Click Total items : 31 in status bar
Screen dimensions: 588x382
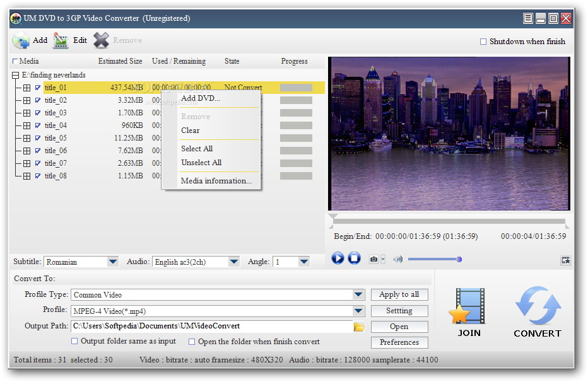pos(40,360)
